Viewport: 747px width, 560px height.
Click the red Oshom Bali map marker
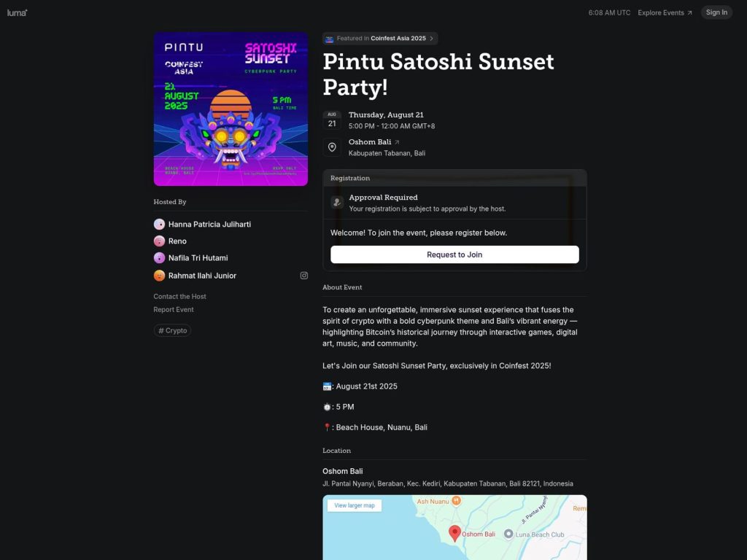(x=454, y=533)
